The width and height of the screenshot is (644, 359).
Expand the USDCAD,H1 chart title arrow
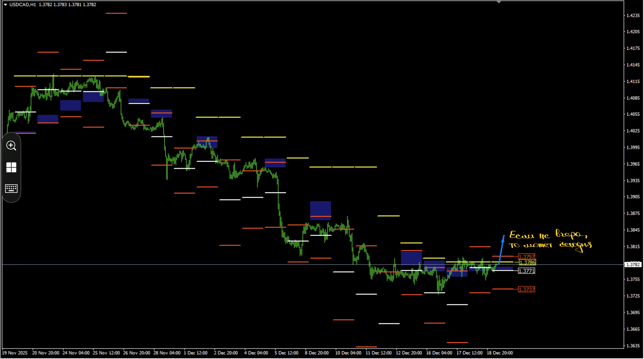coord(5,4)
